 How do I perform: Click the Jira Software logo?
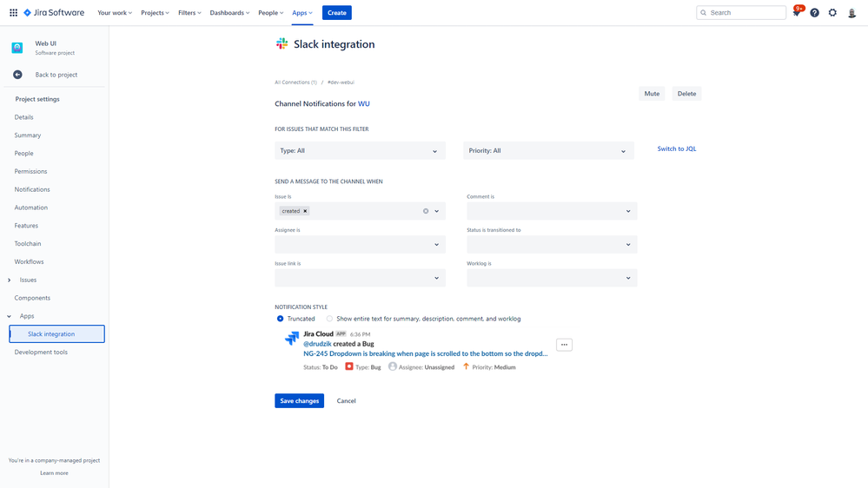tap(54, 12)
